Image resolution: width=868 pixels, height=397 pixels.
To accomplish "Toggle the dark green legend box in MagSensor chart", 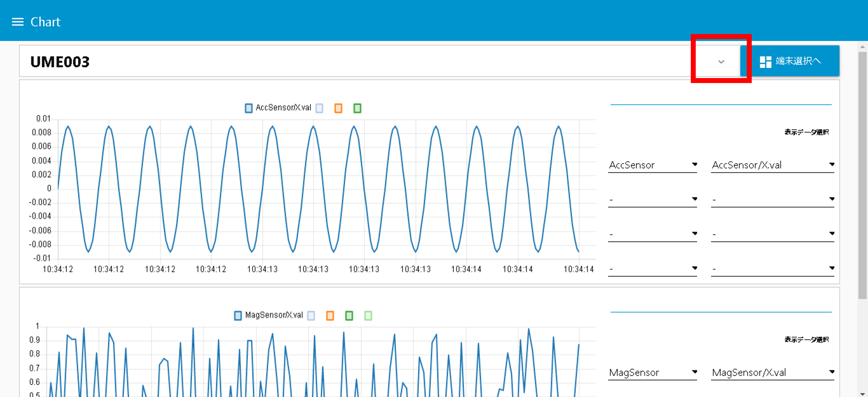I will pyautogui.click(x=349, y=316).
